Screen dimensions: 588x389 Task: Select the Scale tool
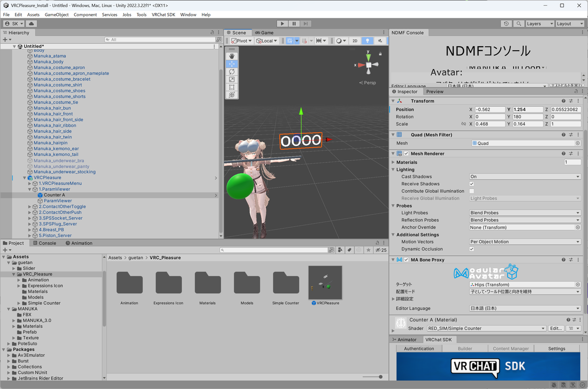click(x=232, y=79)
